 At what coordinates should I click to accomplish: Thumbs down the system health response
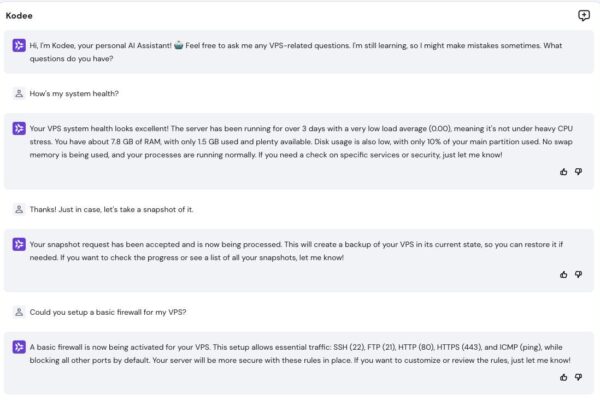[x=579, y=172]
